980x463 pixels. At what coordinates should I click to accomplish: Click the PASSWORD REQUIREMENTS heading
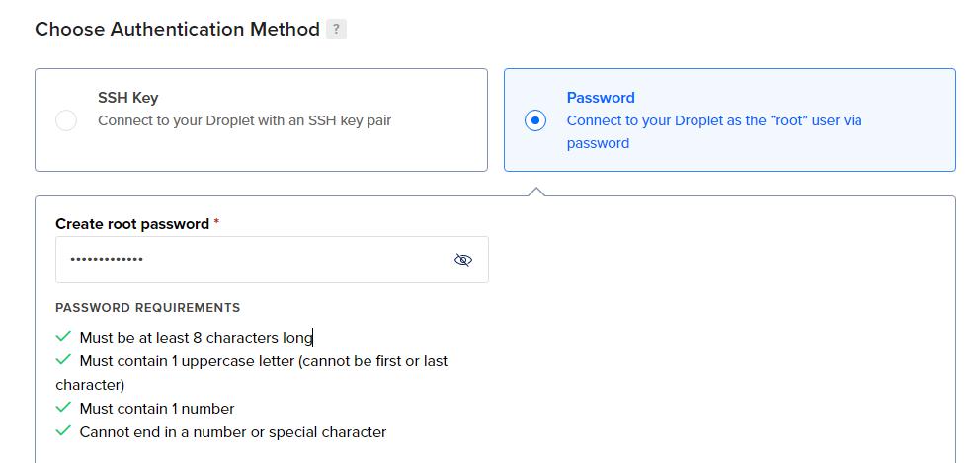[147, 307]
